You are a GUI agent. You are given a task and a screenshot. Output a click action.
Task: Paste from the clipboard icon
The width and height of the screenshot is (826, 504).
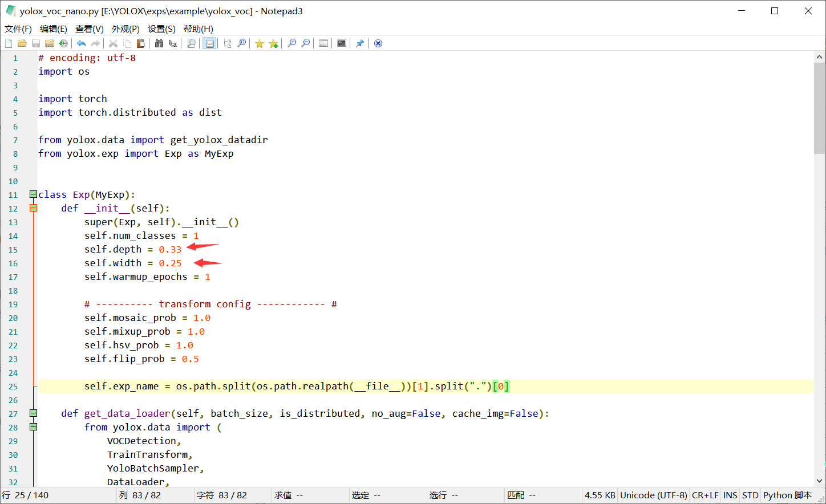click(x=140, y=43)
